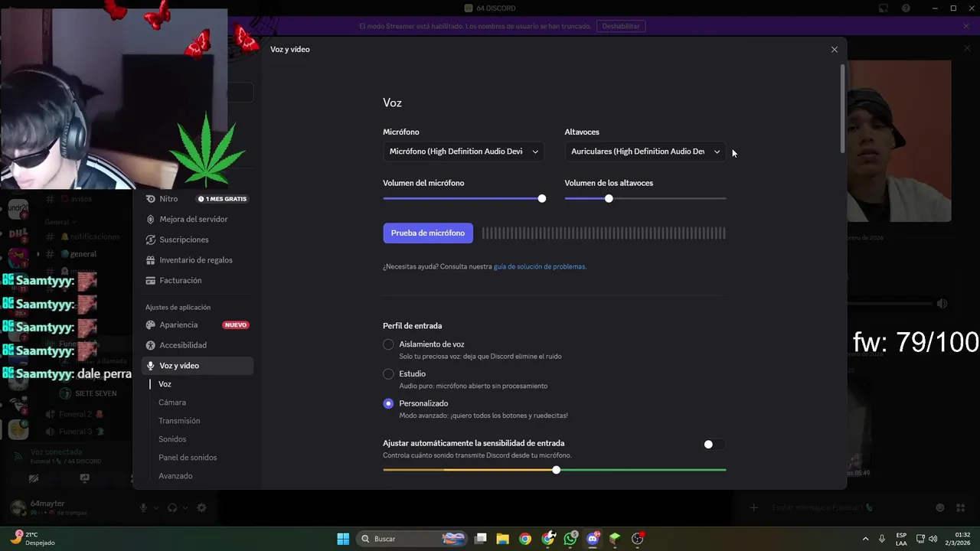Click the system tray speaker volume icon
The image size is (980, 551).
(933, 539)
